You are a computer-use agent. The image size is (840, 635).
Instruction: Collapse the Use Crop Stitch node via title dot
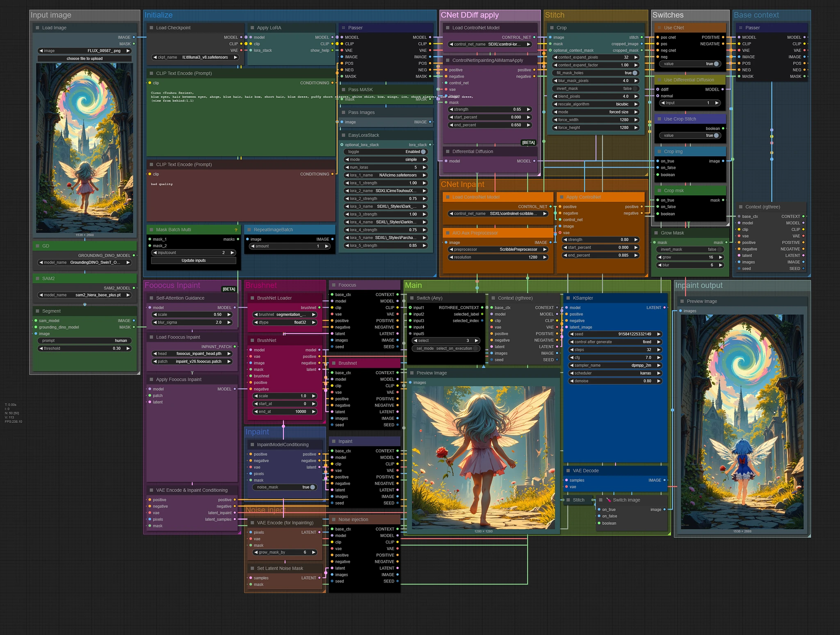(x=659, y=119)
